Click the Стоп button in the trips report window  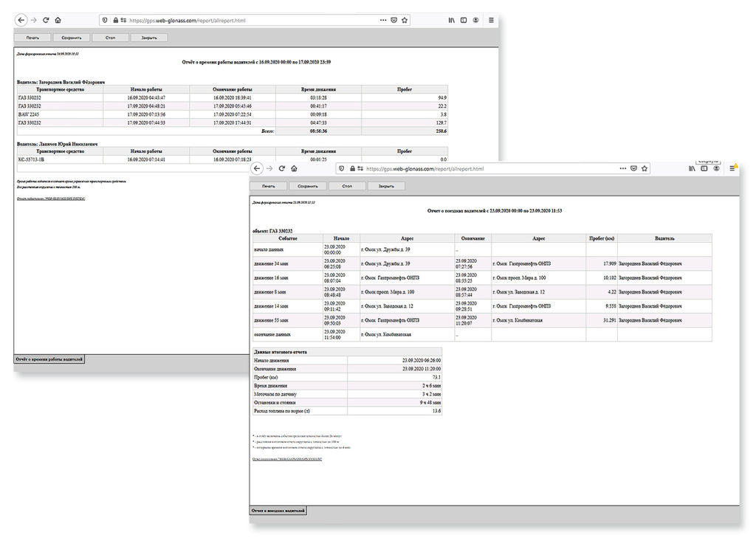tap(347, 186)
